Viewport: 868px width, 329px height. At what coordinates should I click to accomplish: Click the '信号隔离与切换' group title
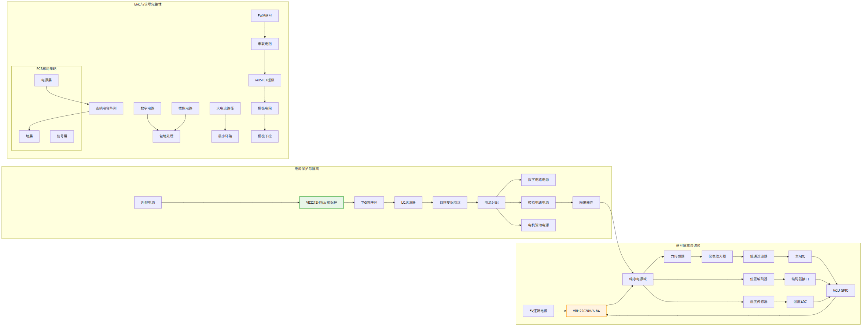688,246
